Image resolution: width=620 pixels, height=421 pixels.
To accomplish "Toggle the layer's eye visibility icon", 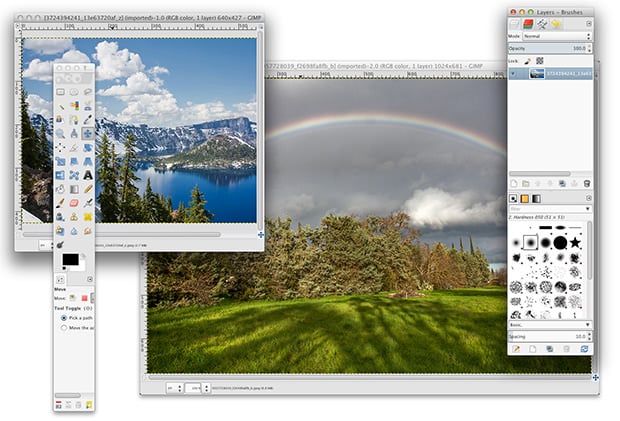I will [513, 74].
